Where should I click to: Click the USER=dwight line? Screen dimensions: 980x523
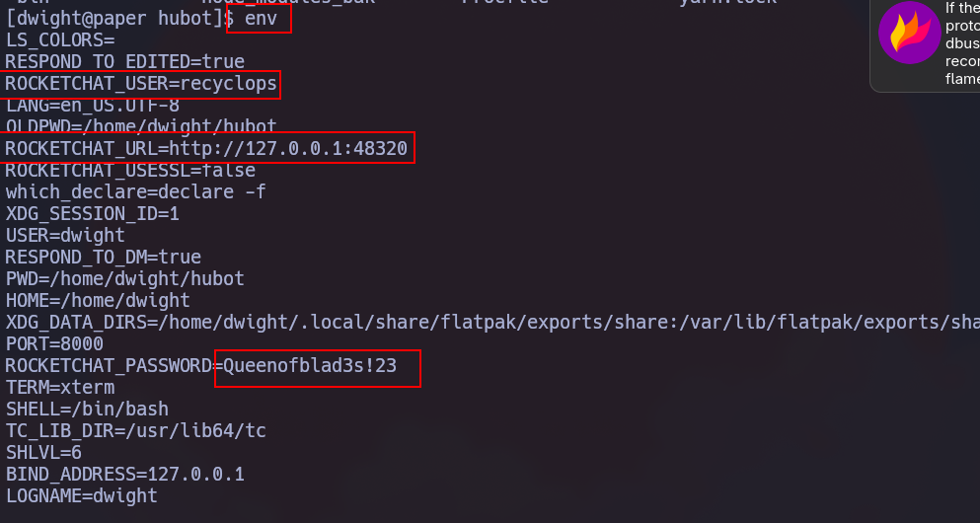65,235
